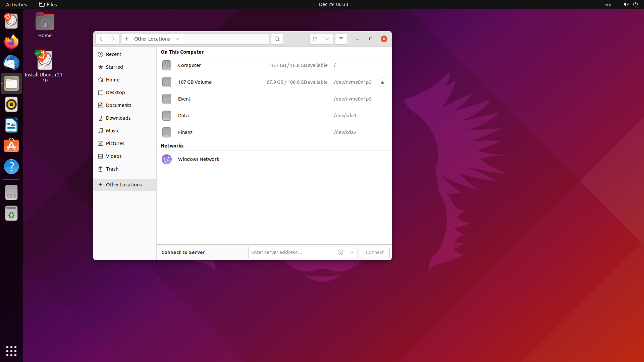The height and width of the screenshot is (362, 644).
Task: Open Trash in the sidebar
Action: coord(112,169)
